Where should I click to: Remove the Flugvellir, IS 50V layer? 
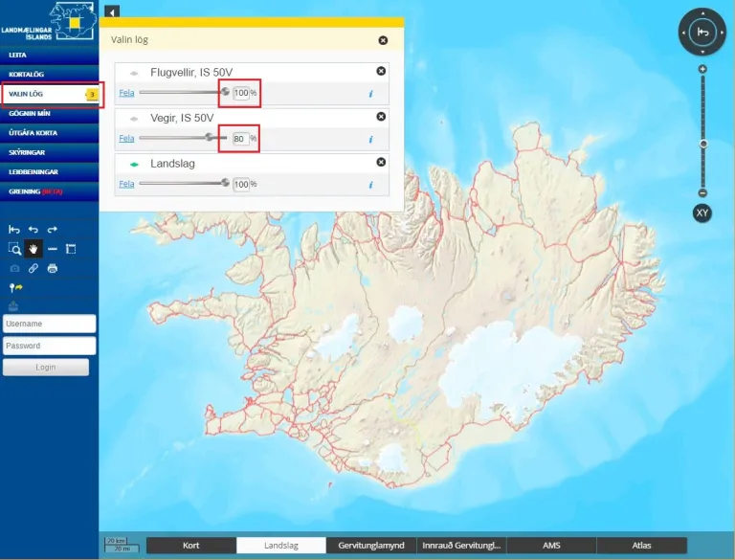pyautogui.click(x=381, y=72)
